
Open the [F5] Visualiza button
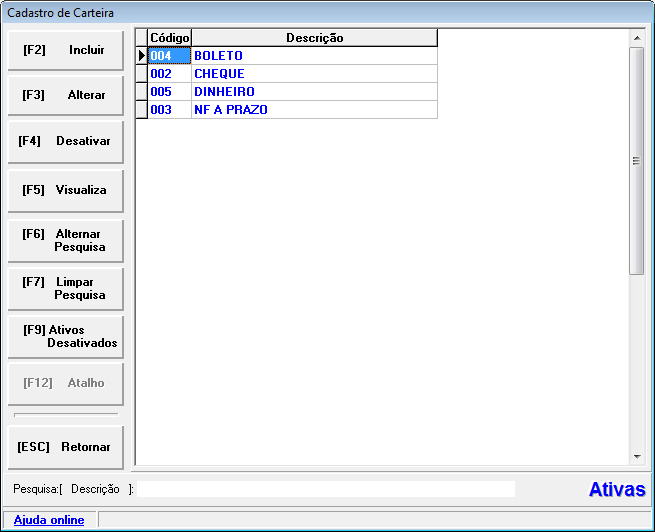coord(65,190)
